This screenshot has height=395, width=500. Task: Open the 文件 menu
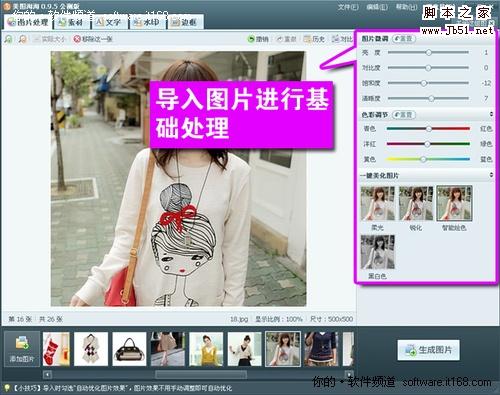[348, 7]
